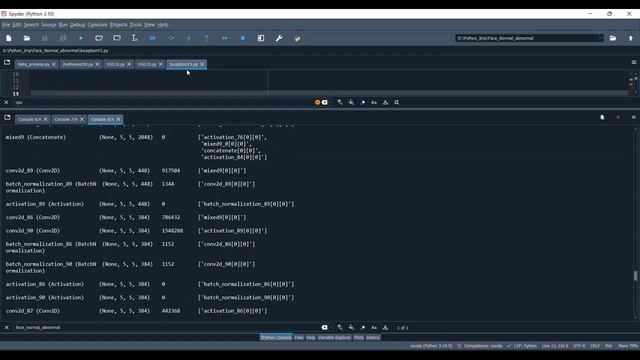Find next match in editor search bar
This screenshot has width=640, height=360.
point(351,102)
